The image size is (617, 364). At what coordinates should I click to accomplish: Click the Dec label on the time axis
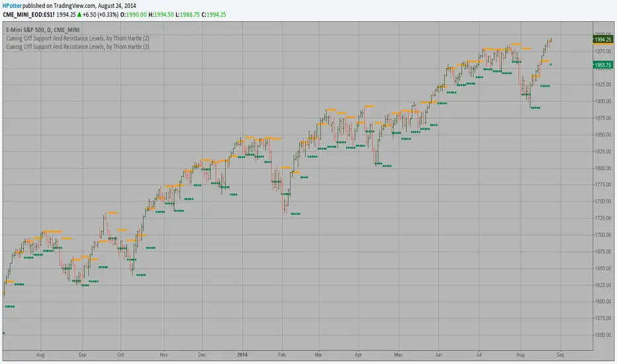[202, 355]
